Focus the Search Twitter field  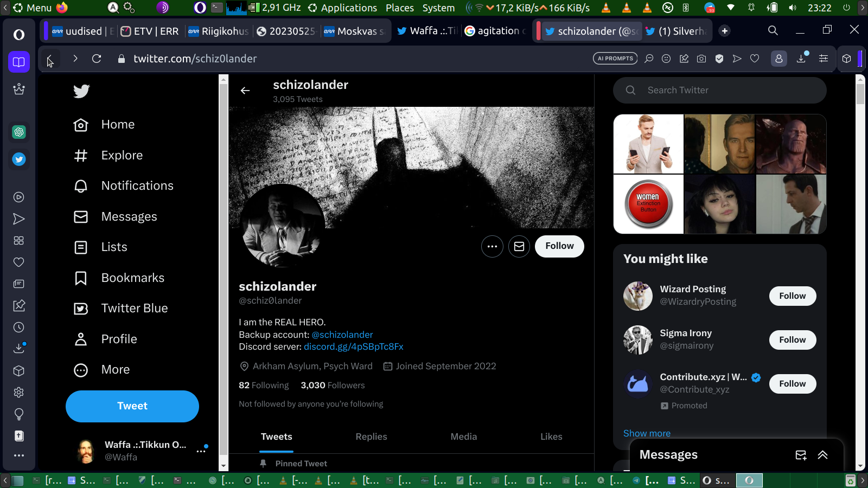pyautogui.click(x=720, y=91)
